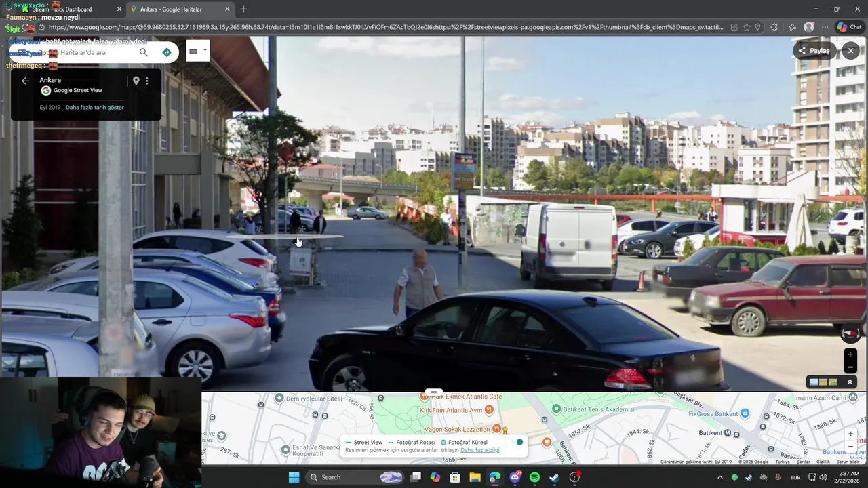Image resolution: width=868 pixels, height=488 pixels.
Task: Open directions with the blue arrow icon
Action: (167, 52)
